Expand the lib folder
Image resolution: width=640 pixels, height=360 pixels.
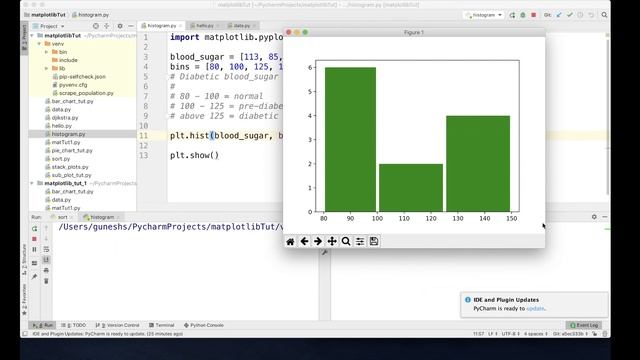point(47,68)
